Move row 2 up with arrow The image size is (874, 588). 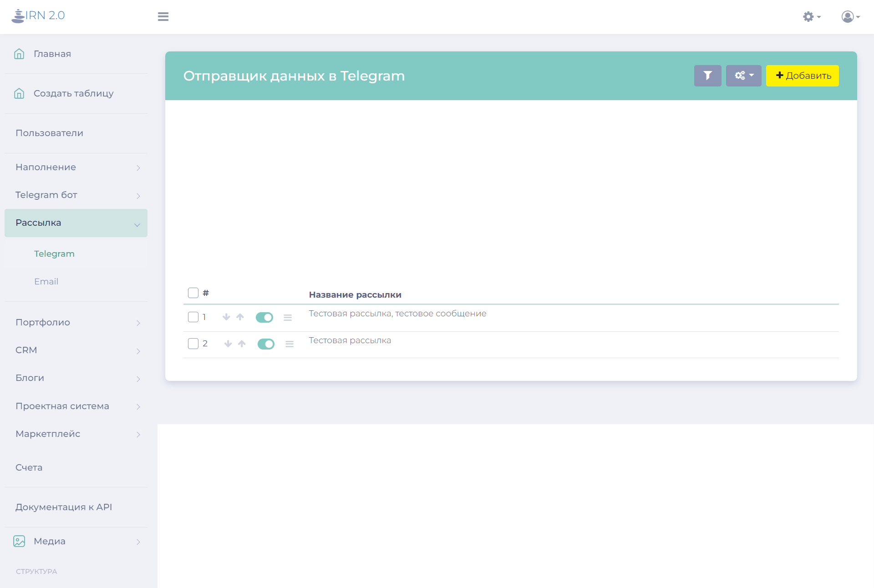pos(242,344)
